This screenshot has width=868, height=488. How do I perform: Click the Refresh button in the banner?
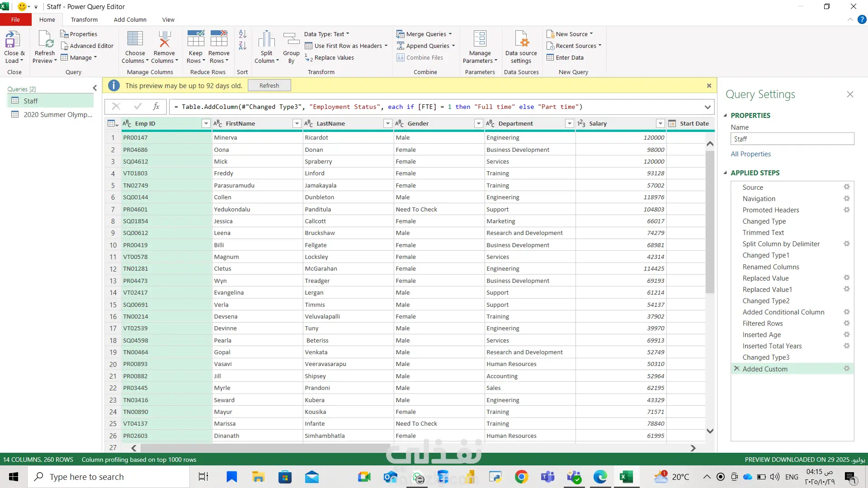pyautogui.click(x=269, y=85)
